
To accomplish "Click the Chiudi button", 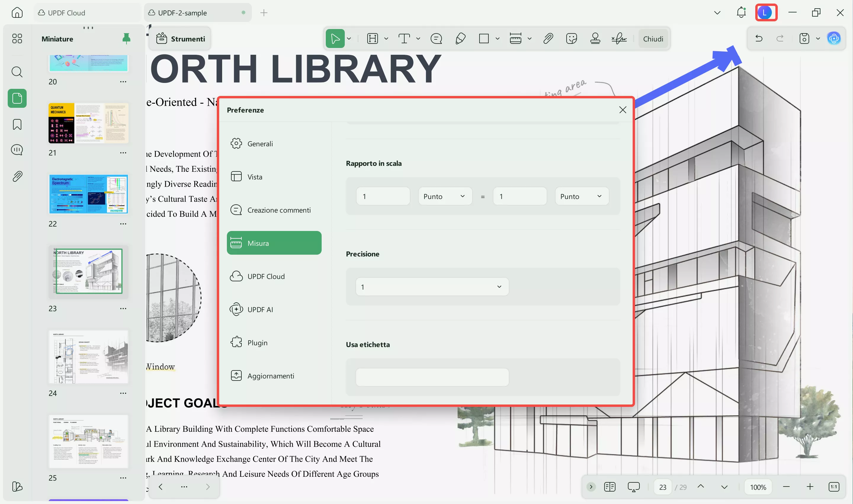I will click(652, 39).
